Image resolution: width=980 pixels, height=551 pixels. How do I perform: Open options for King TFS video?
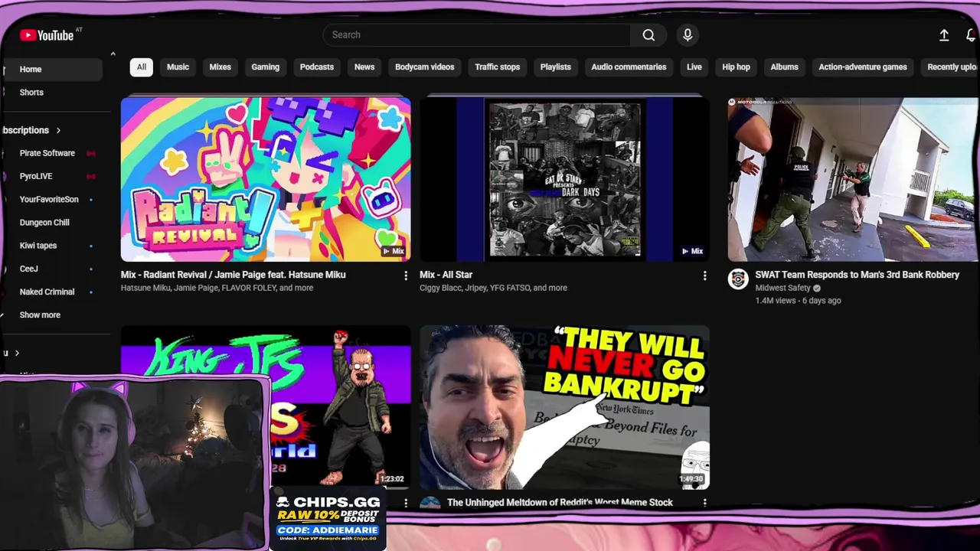tap(406, 503)
